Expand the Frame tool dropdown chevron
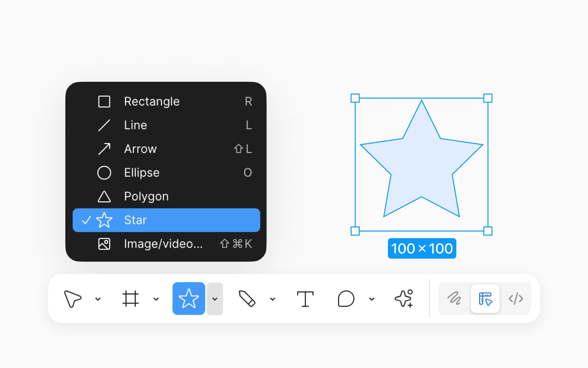This screenshot has height=368, width=588. [x=156, y=299]
